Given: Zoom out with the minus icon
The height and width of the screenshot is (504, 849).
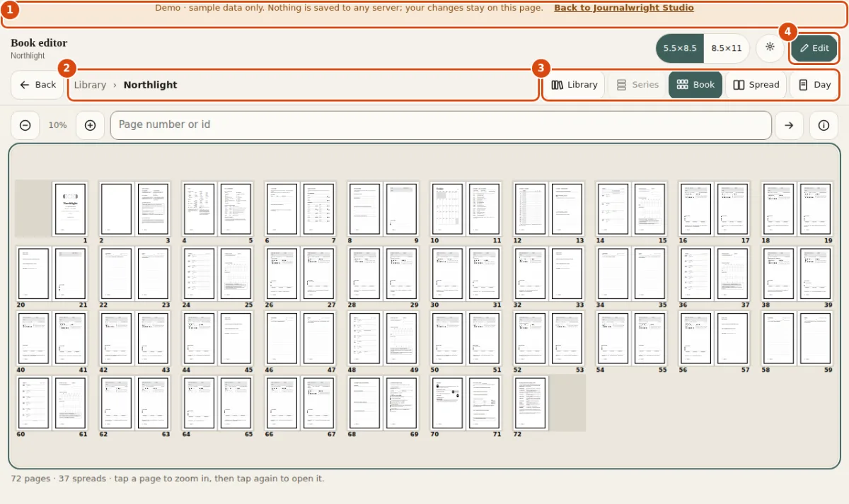Looking at the screenshot, I should pos(25,125).
